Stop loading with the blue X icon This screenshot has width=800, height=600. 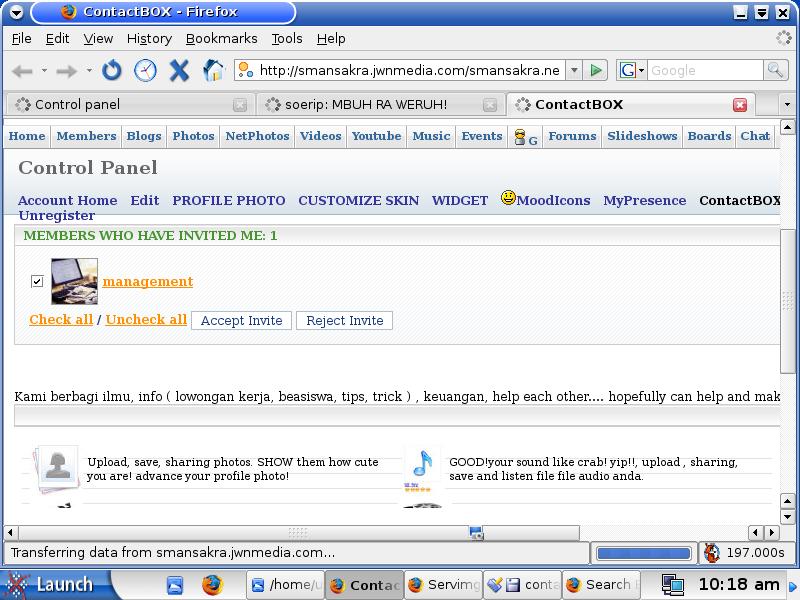179,70
